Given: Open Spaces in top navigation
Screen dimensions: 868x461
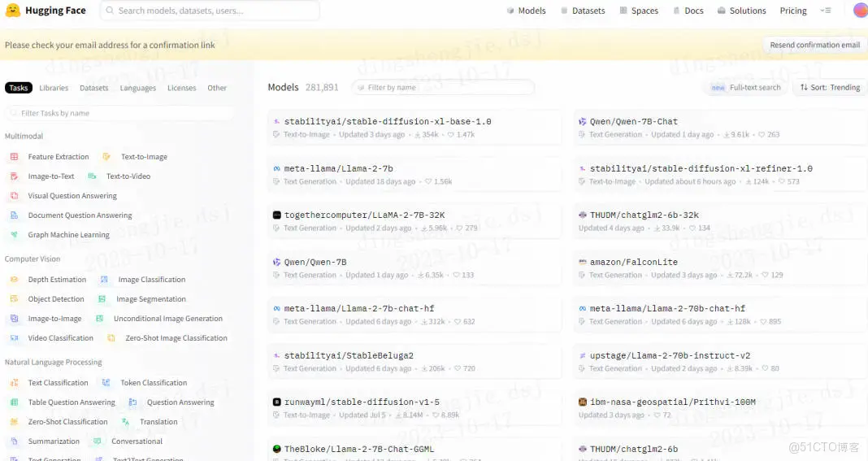Looking at the screenshot, I should [639, 11].
